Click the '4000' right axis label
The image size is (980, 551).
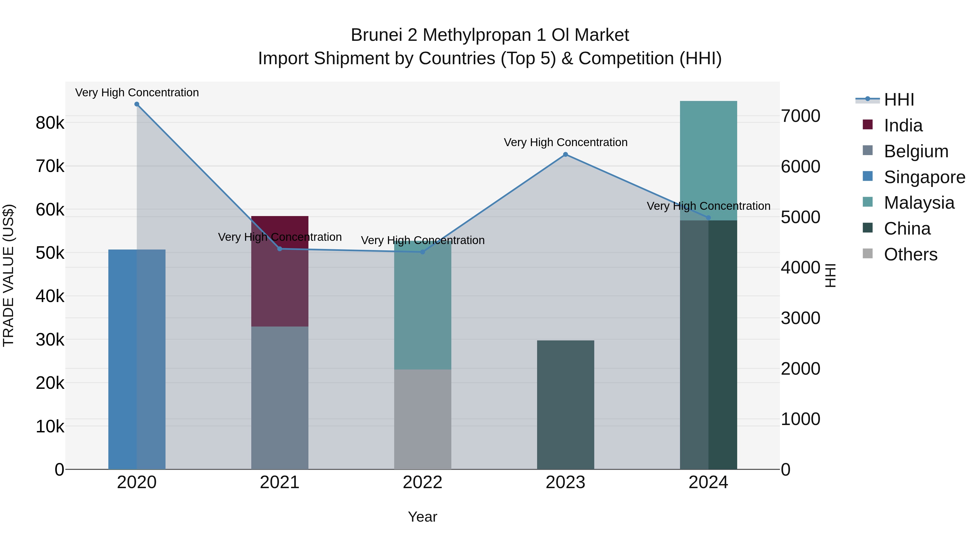click(801, 268)
